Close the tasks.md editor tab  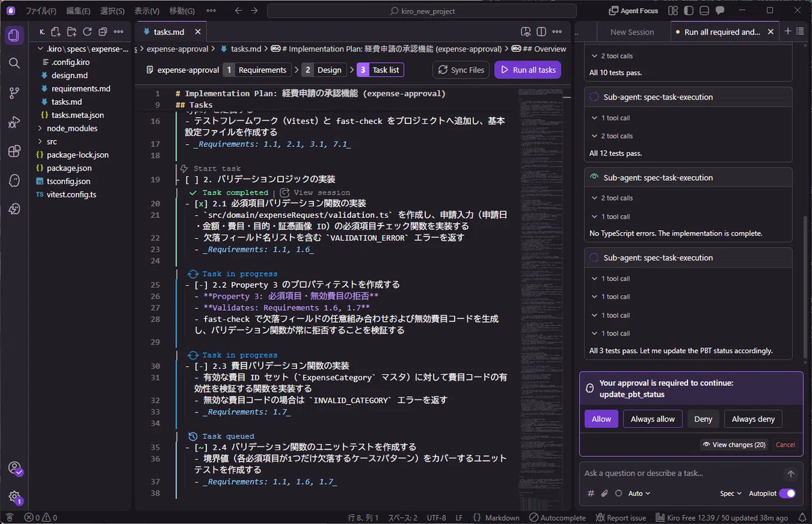(x=198, y=32)
